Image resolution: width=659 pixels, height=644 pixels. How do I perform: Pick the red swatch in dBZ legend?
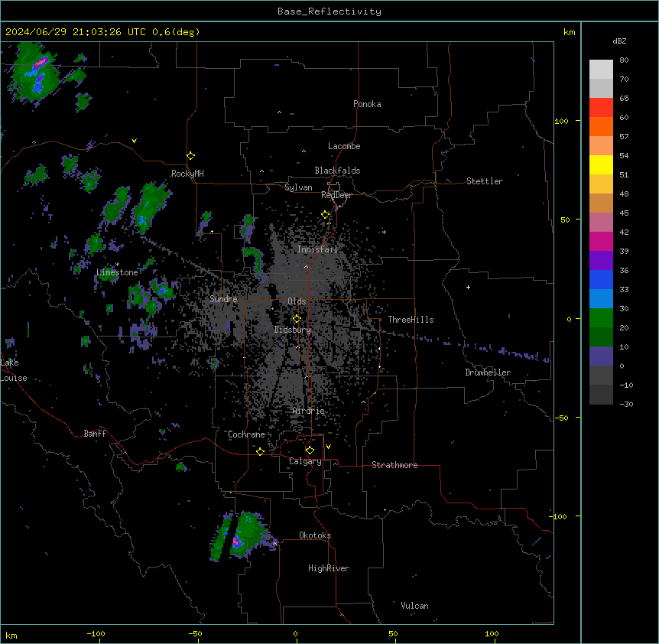601,107
